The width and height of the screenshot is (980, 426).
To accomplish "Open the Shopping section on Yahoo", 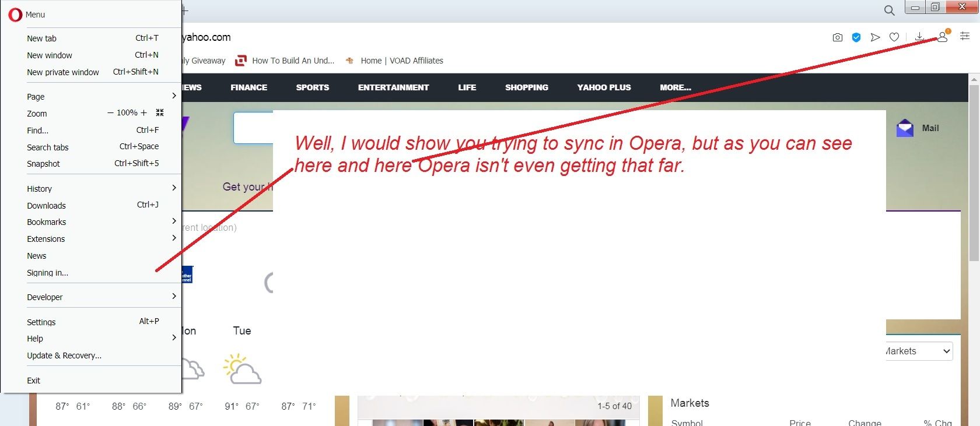I will point(526,87).
